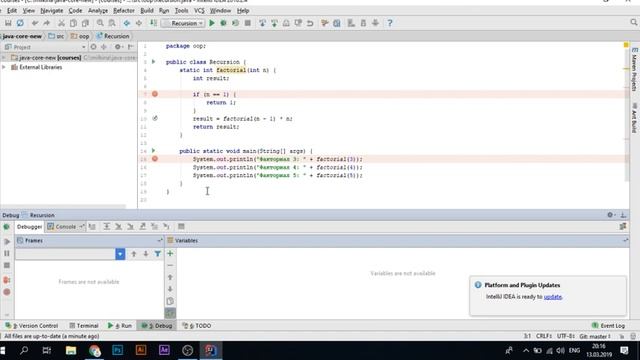Viewport: 640px width, 360px height.
Task: Open the Version Control tool window
Action: (32, 326)
